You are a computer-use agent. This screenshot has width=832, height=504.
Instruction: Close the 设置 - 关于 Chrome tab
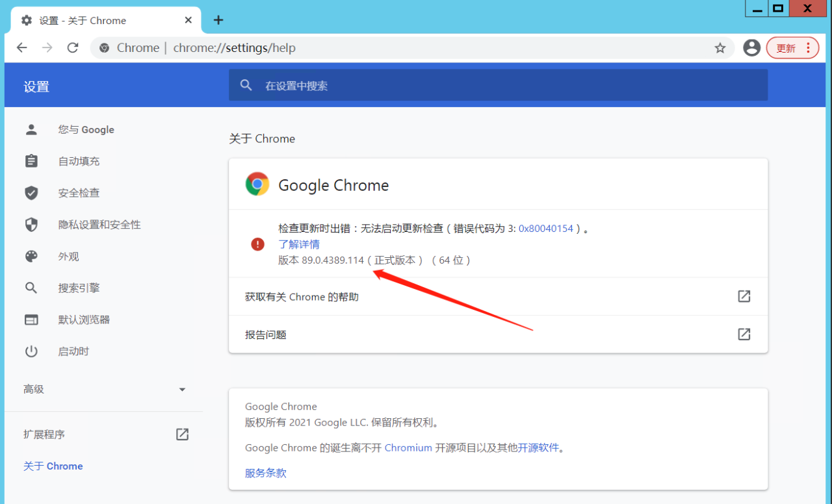coord(188,20)
